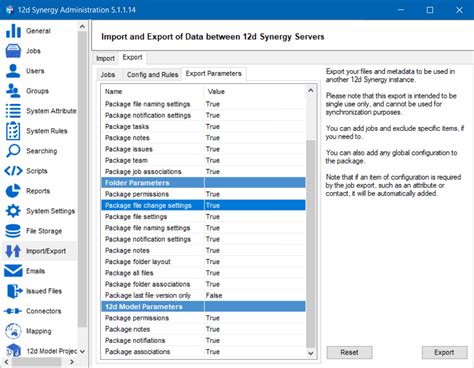Click the Connectors label in sidebar
This screenshot has width=474, height=368.
(44, 311)
